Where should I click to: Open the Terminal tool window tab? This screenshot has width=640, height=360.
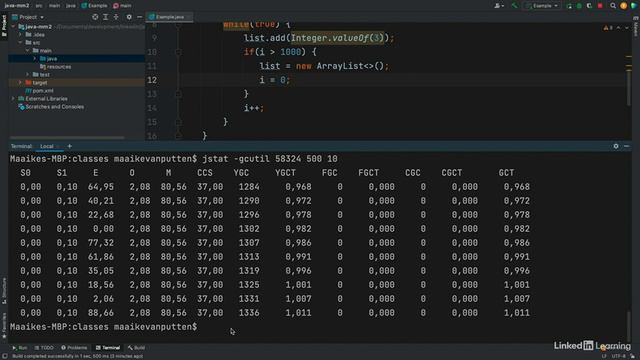[108, 348]
